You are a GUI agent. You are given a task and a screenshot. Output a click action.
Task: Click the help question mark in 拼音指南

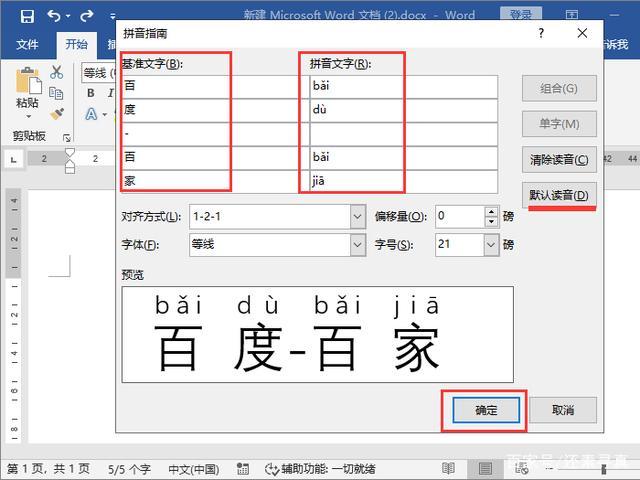pos(541,33)
